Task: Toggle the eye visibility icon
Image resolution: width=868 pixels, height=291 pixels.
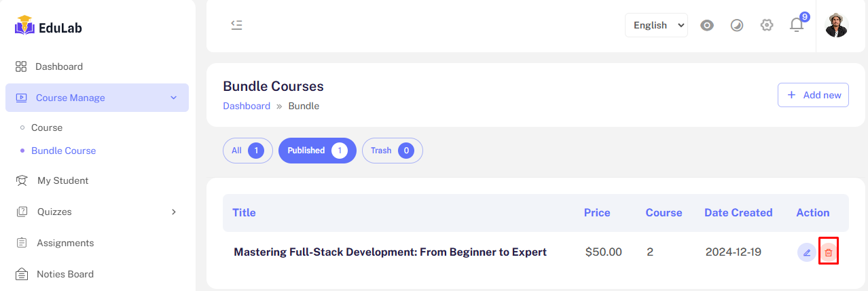Action: click(707, 25)
